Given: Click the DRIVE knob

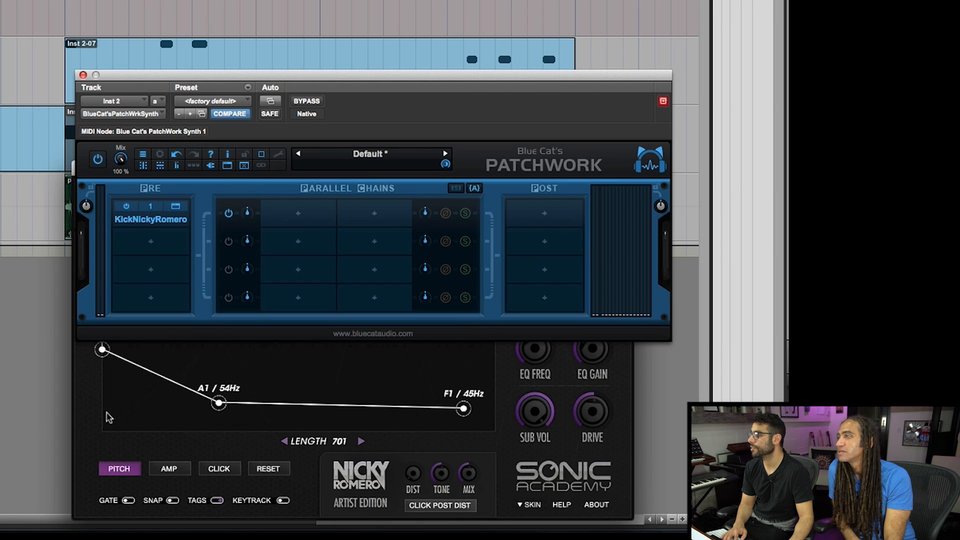Looking at the screenshot, I should [x=592, y=411].
